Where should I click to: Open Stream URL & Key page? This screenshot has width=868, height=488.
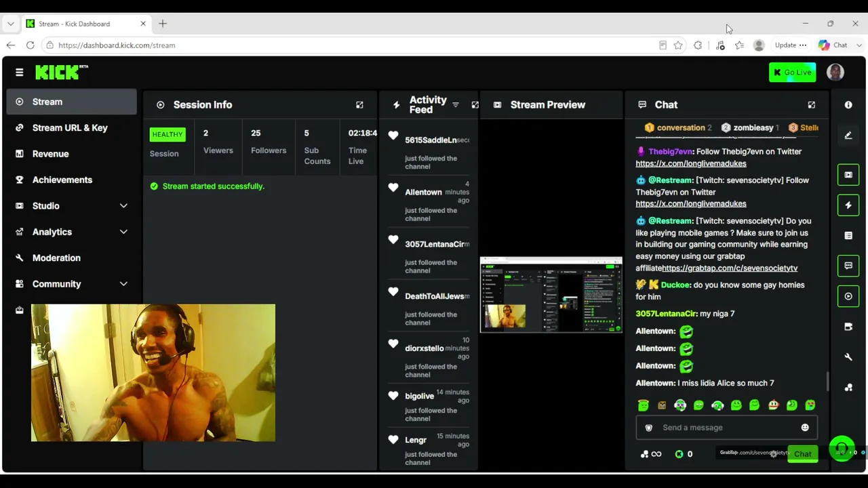[x=71, y=128]
